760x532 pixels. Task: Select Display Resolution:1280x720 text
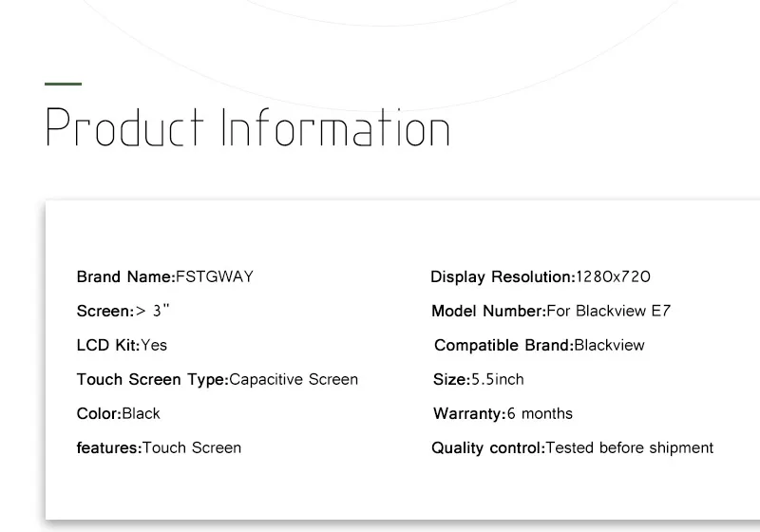pos(541,276)
